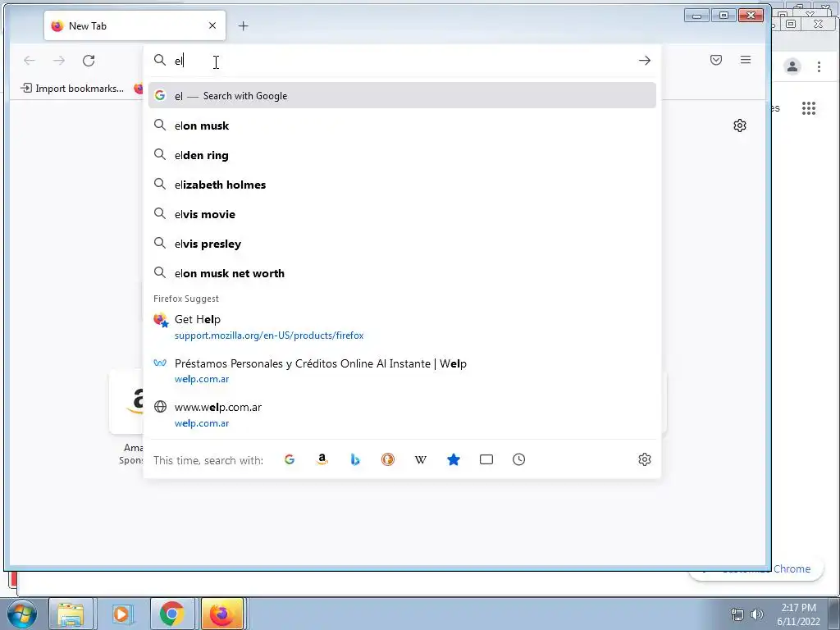Choose the 'elvis presley' suggestion

point(402,243)
